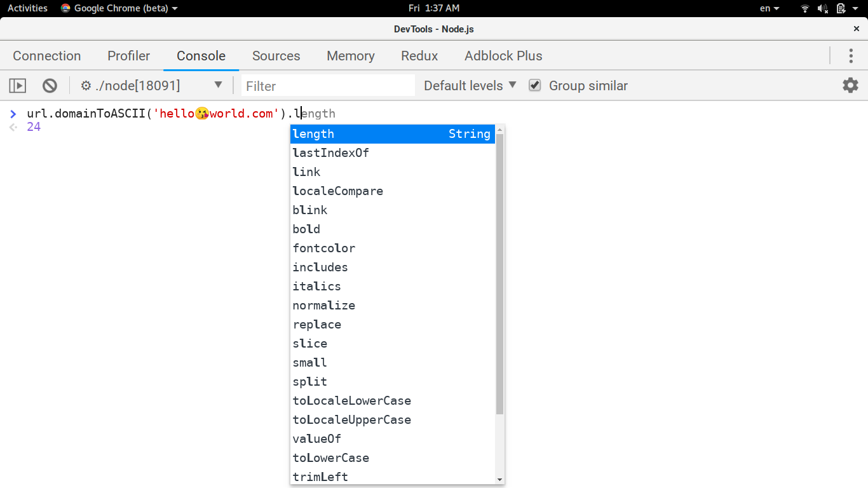Open the Activities overview
Viewport: 868px width, 488px height.
[x=27, y=8]
